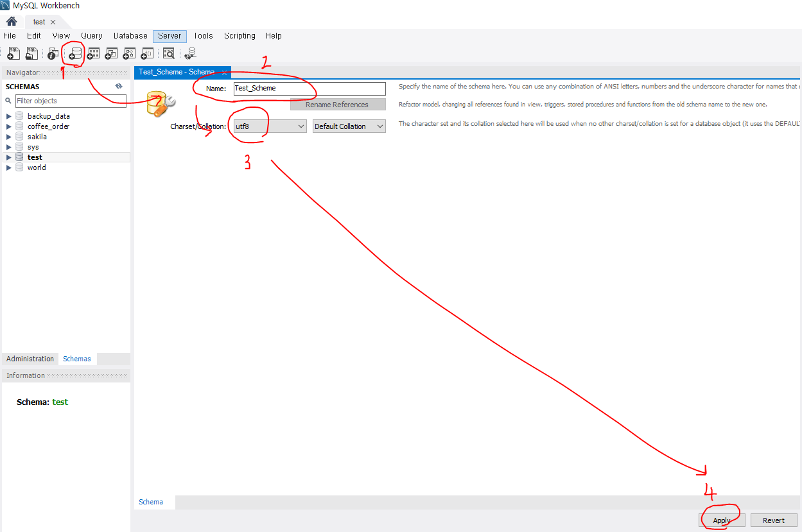Open the Database menu
This screenshot has height=532, width=802.
pos(130,36)
